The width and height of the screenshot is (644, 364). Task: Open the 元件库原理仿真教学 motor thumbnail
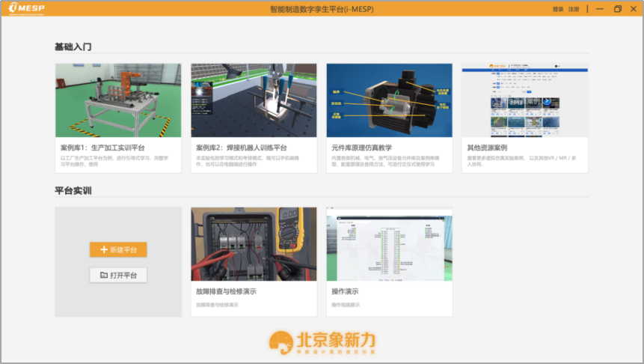click(x=389, y=100)
